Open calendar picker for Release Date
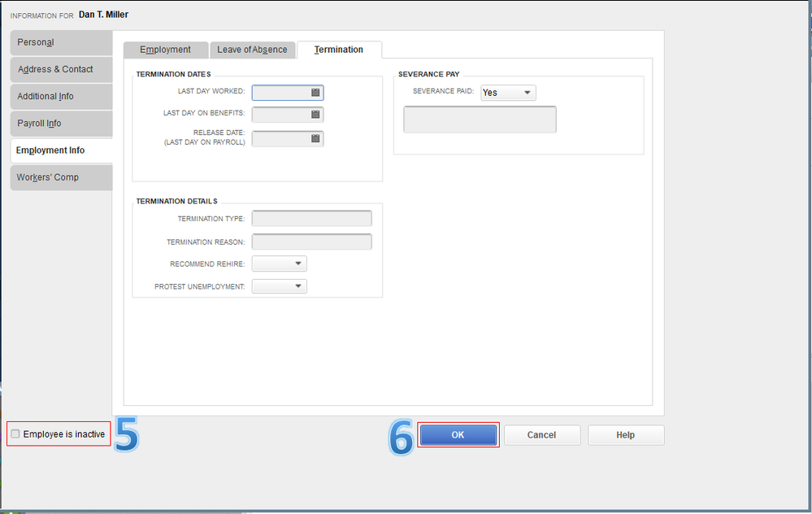Image resolution: width=812 pixels, height=514 pixels. click(x=315, y=139)
